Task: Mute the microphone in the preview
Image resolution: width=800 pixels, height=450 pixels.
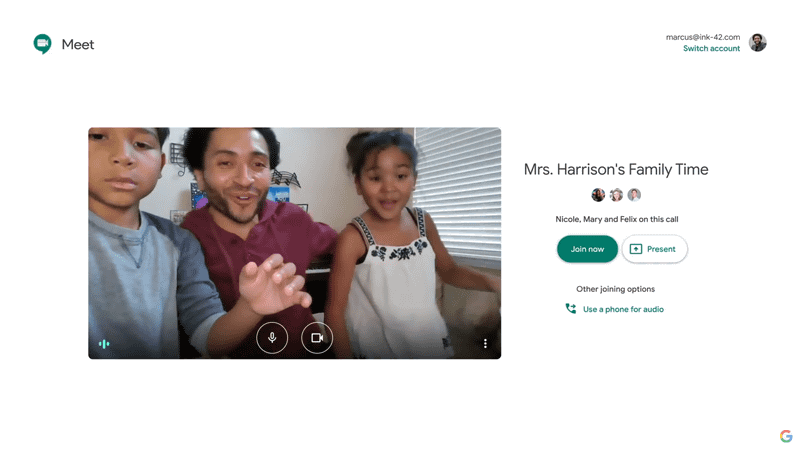Action: [x=272, y=338]
